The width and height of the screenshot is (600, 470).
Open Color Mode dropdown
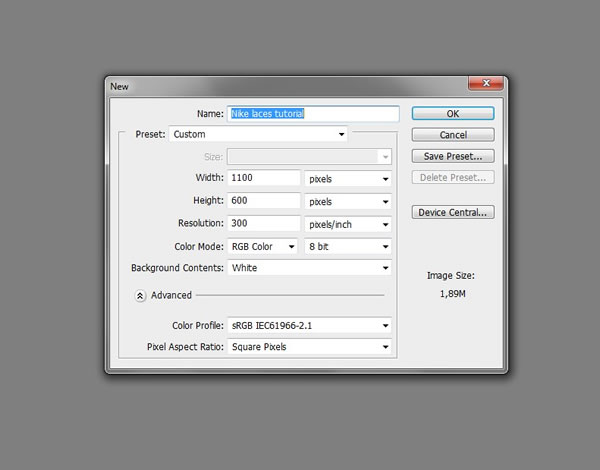point(262,246)
